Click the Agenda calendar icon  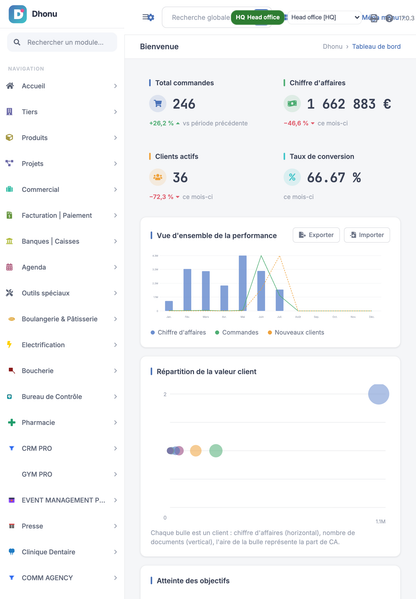point(10,267)
